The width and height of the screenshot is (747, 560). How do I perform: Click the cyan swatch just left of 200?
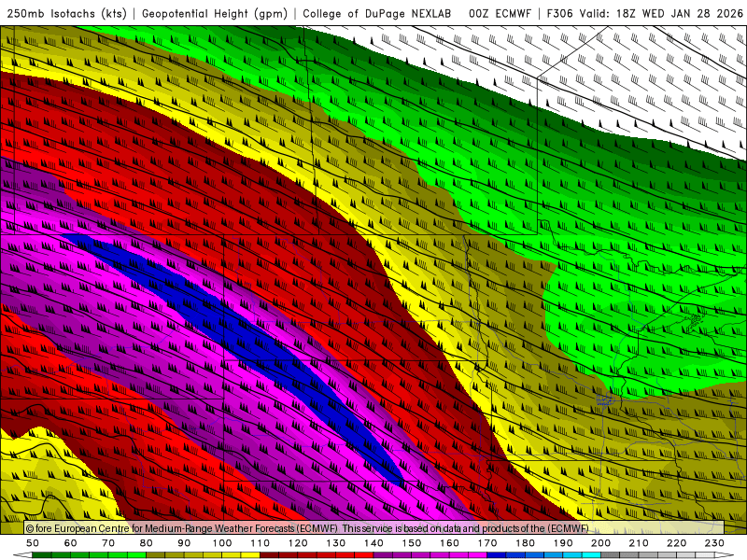tap(591, 555)
